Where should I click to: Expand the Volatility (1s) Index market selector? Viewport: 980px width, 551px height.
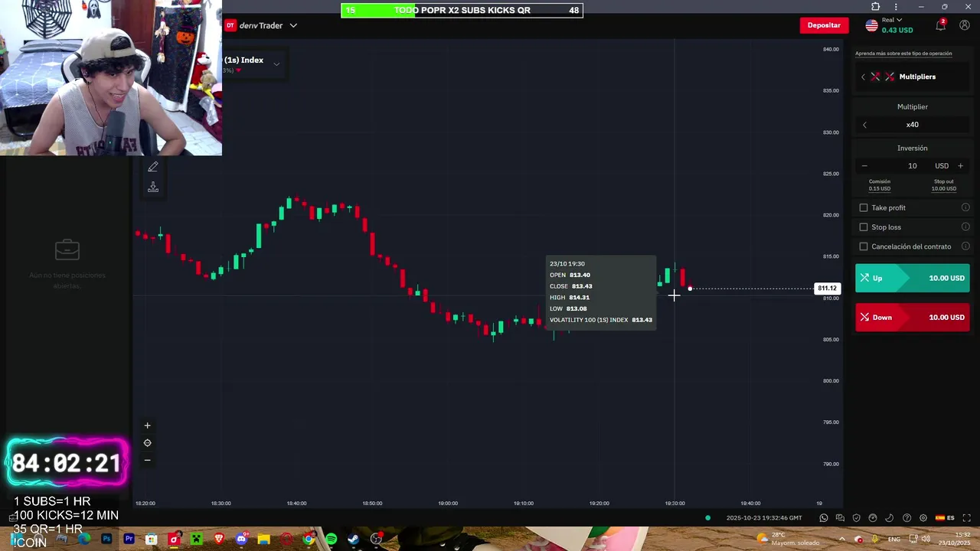[x=253, y=64]
